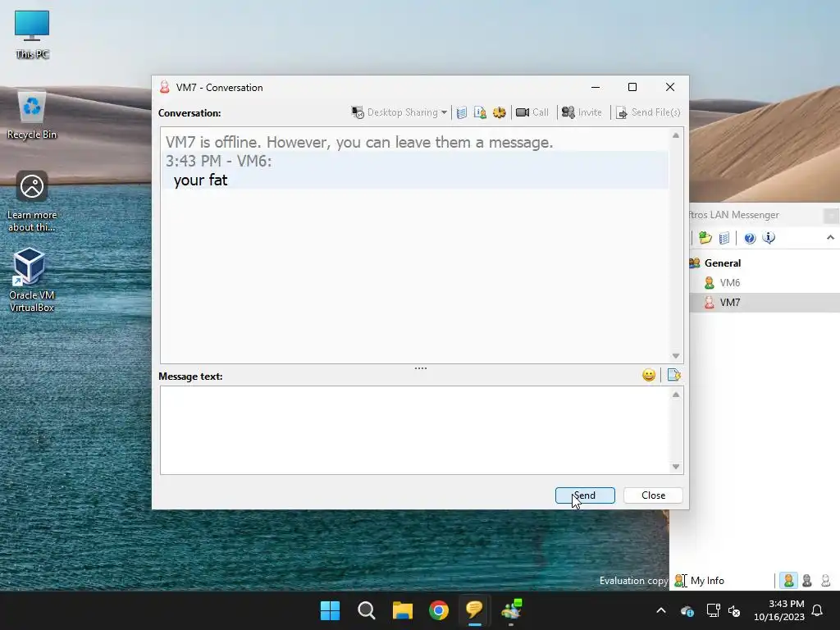Send the message
This screenshot has height=630, width=840.
tap(585, 495)
